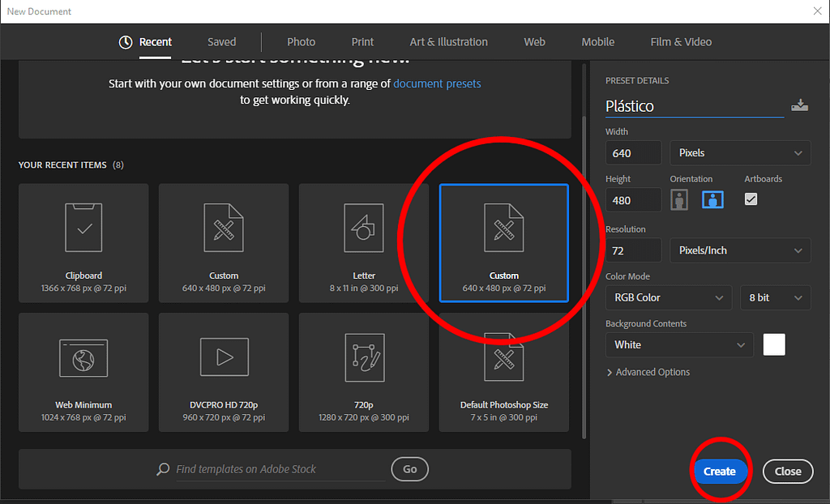Expand Advanced Options section

(x=648, y=372)
